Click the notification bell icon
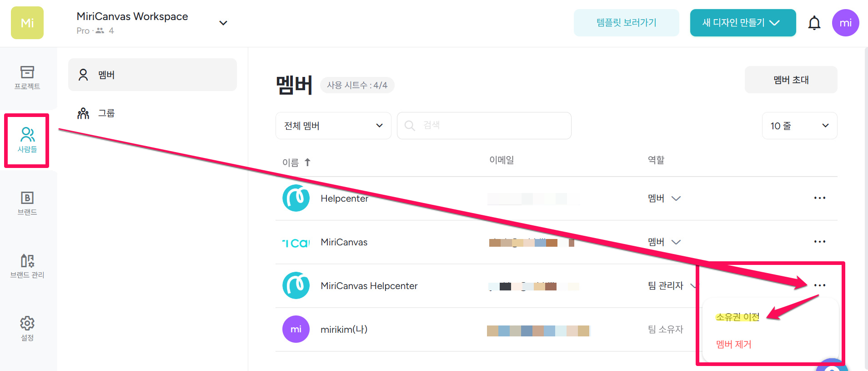This screenshot has height=371, width=868. pyautogui.click(x=814, y=23)
